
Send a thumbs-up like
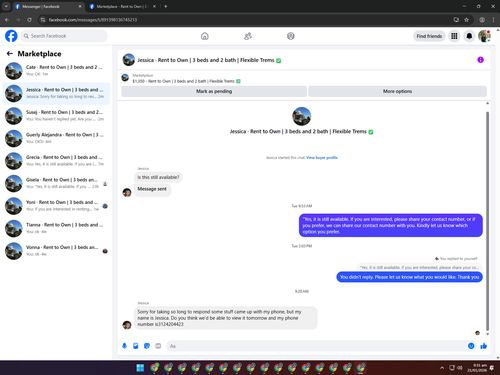[x=484, y=346]
